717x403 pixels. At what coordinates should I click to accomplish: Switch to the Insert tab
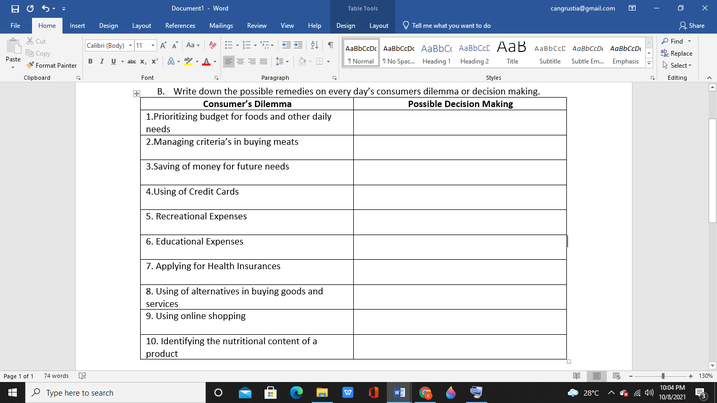point(77,26)
